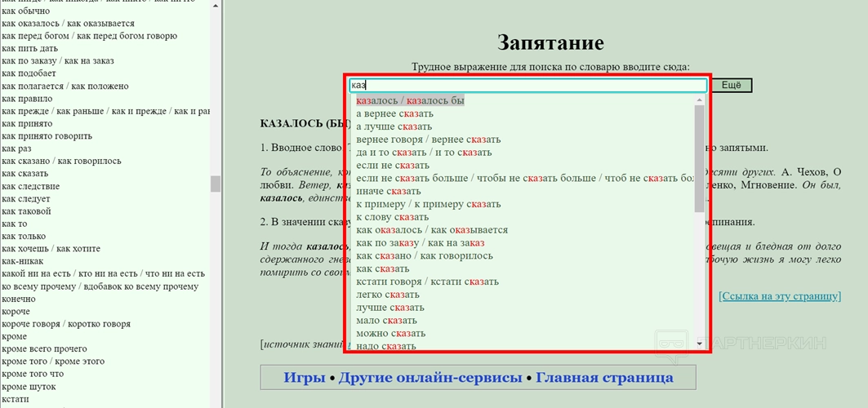Screen dimensions: 868x408
Task: Select suggestion "если не сказать"
Action: [x=393, y=166]
